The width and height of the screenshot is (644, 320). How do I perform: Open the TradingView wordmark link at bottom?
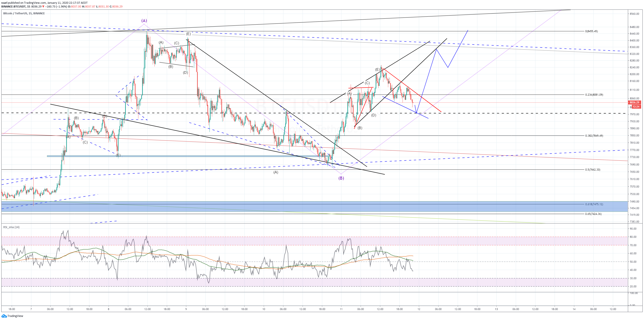tap(15, 316)
